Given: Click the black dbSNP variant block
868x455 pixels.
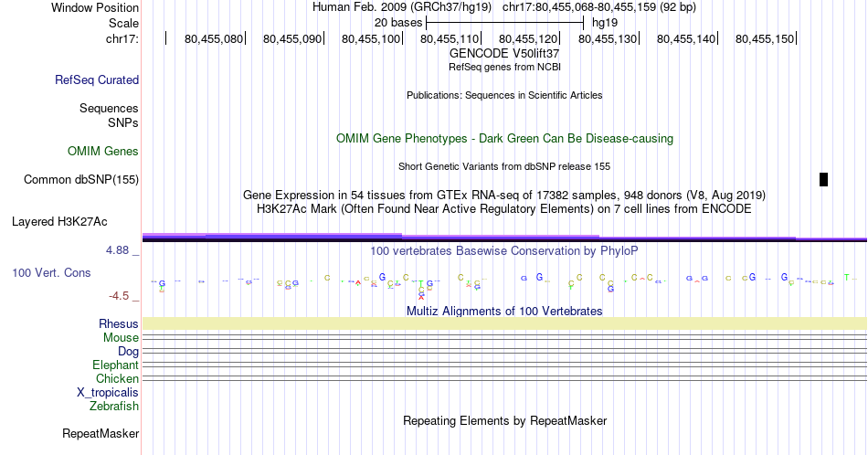Looking at the screenshot, I should (x=824, y=179).
